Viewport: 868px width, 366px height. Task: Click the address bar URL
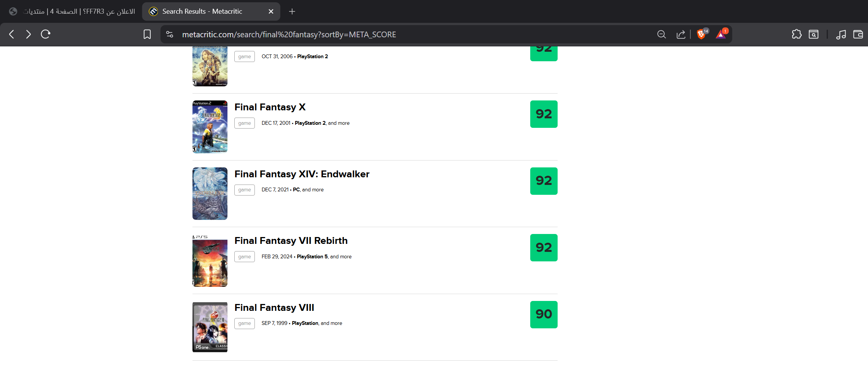pos(289,35)
